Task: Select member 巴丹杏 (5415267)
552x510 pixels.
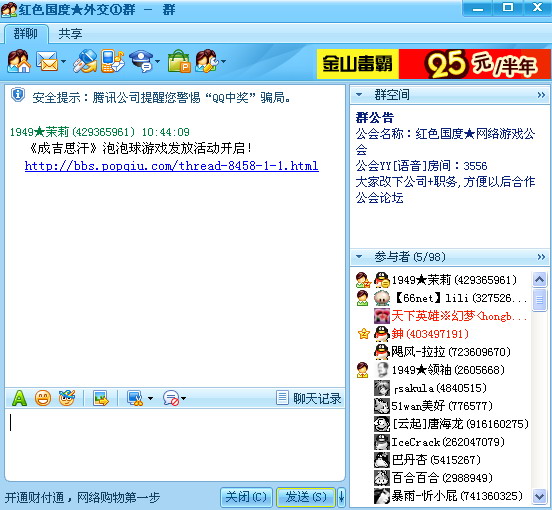Action: click(x=441, y=460)
